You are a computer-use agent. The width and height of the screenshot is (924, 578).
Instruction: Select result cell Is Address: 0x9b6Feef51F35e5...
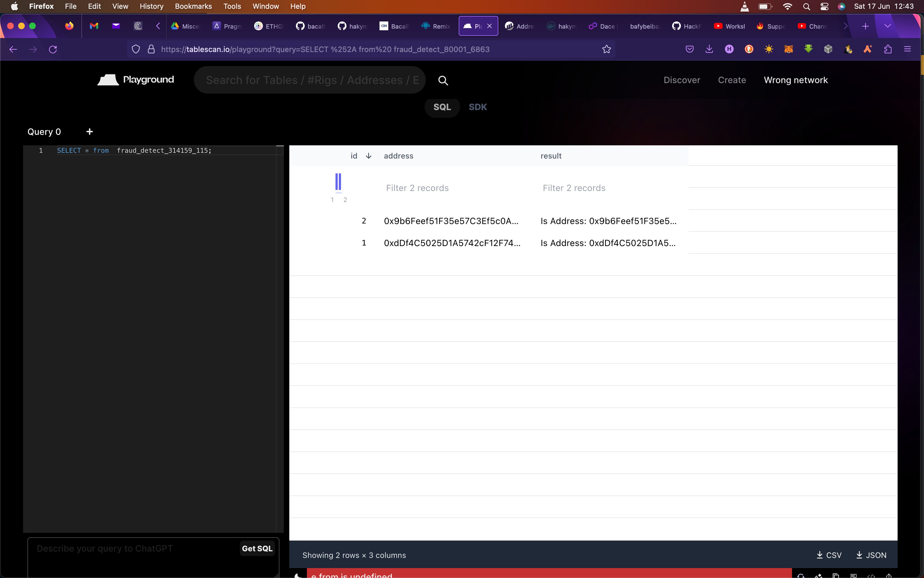click(x=608, y=221)
